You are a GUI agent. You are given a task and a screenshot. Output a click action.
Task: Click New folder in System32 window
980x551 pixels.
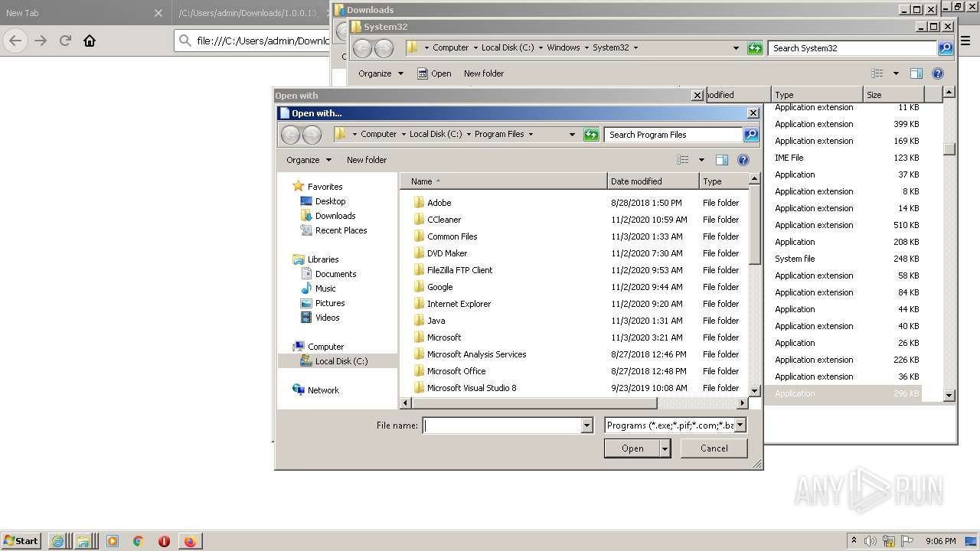point(483,73)
